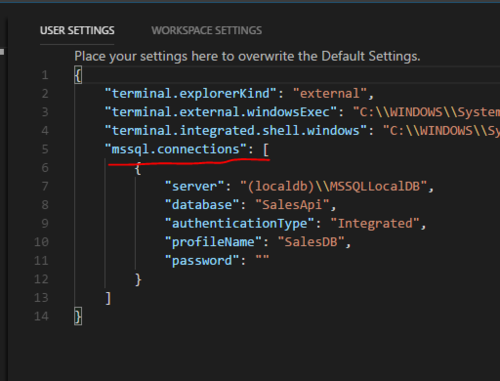Screen dimensions: 500x381
Task: Click line number 5 in the gutter
Action: [x=45, y=149]
